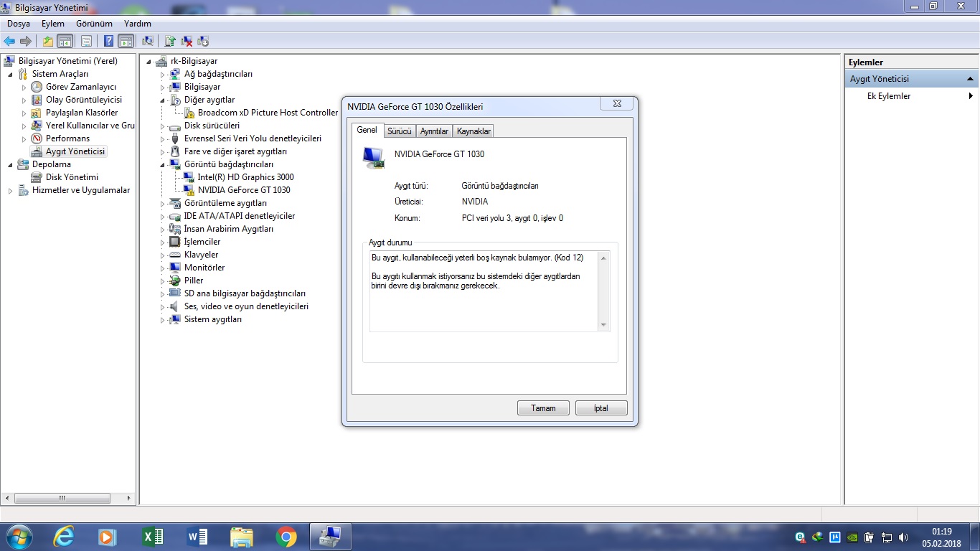Open Google Chrome from the taskbar
Image resolution: width=980 pixels, height=551 pixels.
[x=286, y=537]
